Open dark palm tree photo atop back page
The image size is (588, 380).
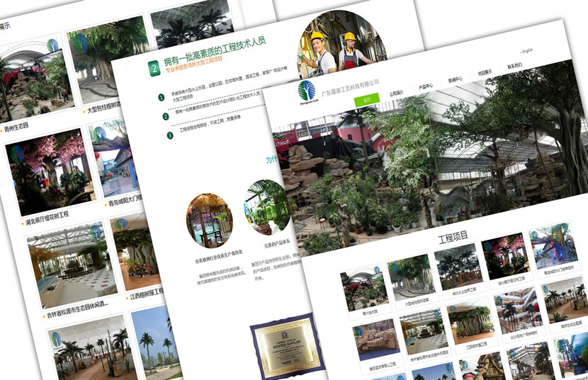[192, 23]
